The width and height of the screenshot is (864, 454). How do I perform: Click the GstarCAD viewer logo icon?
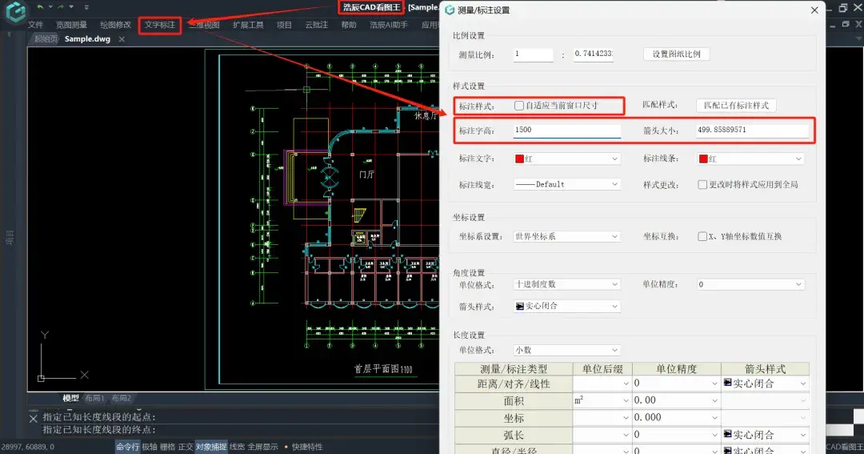point(17,11)
